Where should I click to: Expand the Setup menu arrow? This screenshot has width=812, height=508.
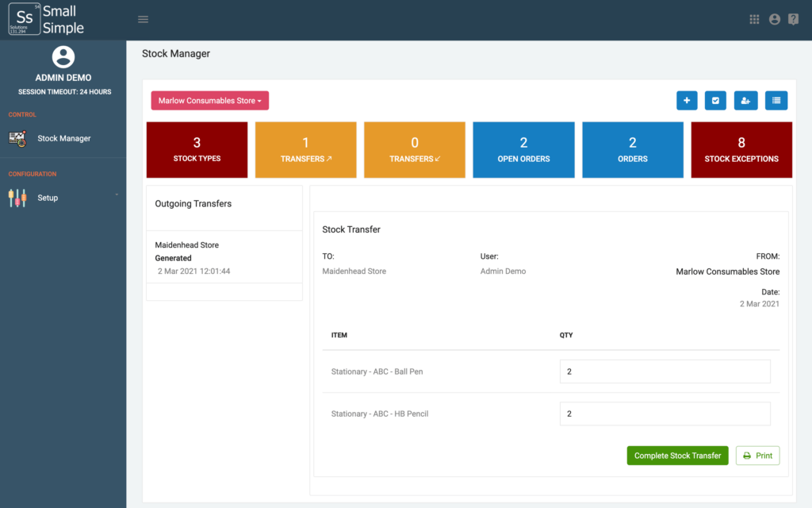117,195
